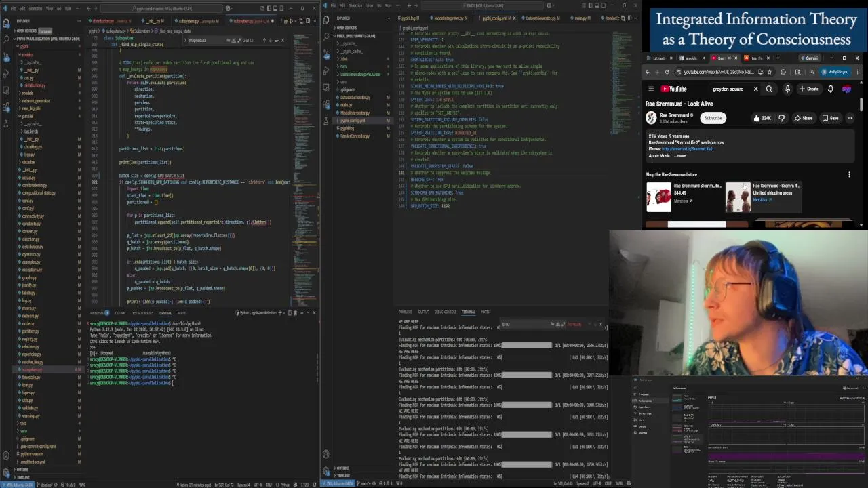Screen dimensions: 868x488
Task: Open Extensions view in left VS Code activity bar
Action: click(x=6, y=107)
